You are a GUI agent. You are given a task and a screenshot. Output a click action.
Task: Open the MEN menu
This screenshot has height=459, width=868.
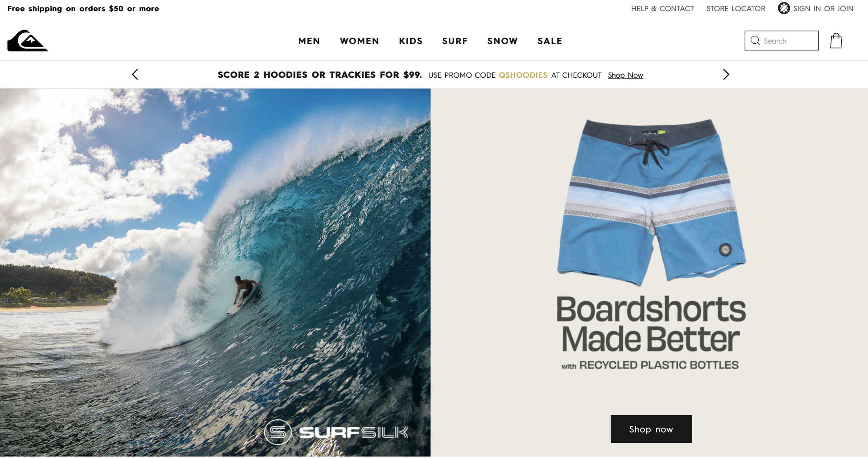[309, 41]
